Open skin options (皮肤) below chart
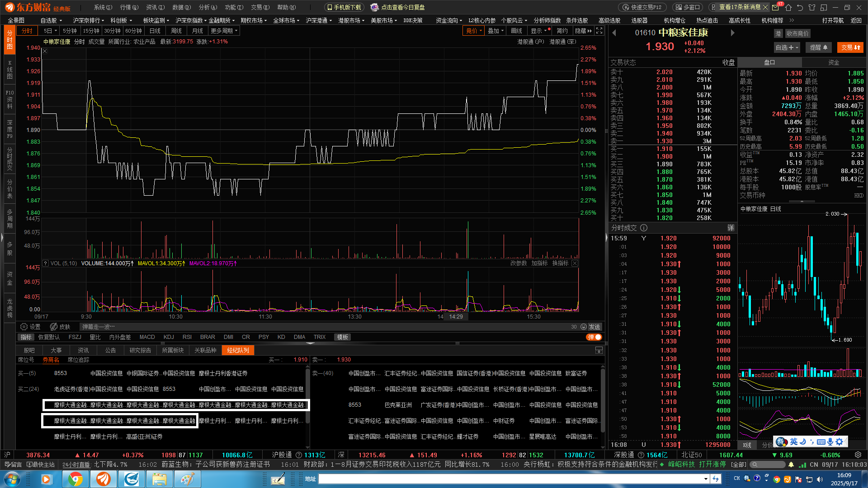Screen dimensions: 868x488 pos(60,327)
